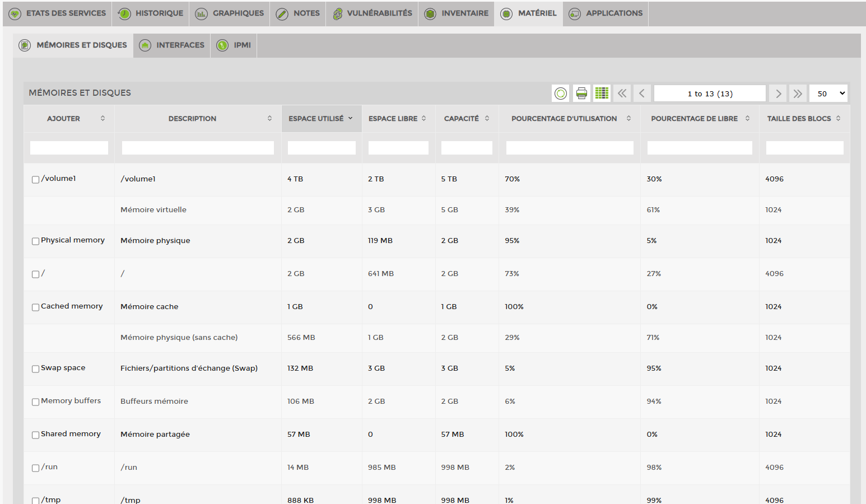The image size is (866, 504).
Task: Click the Applications window icon
Action: point(575,13)
